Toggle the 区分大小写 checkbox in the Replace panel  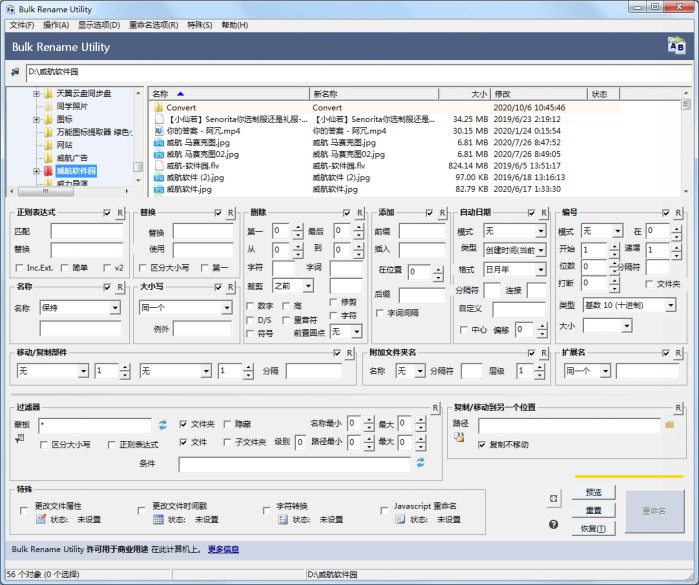pyautogui.click(x=143, y=268)
